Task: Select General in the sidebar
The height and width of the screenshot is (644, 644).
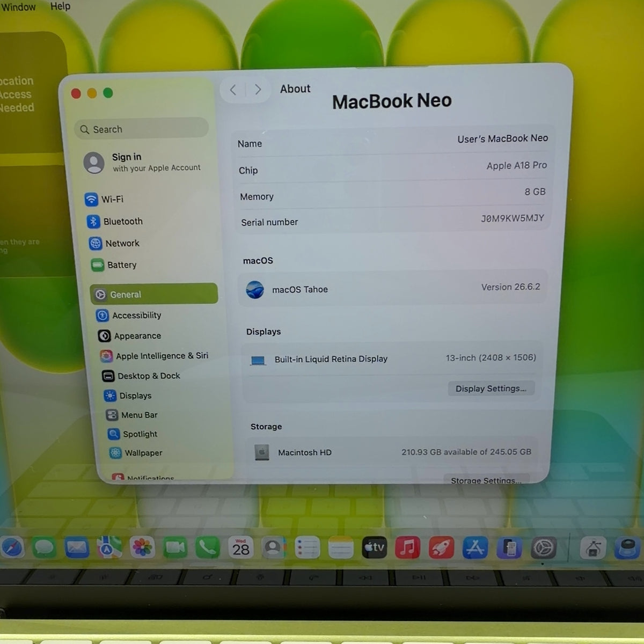Action: (154, 294)
